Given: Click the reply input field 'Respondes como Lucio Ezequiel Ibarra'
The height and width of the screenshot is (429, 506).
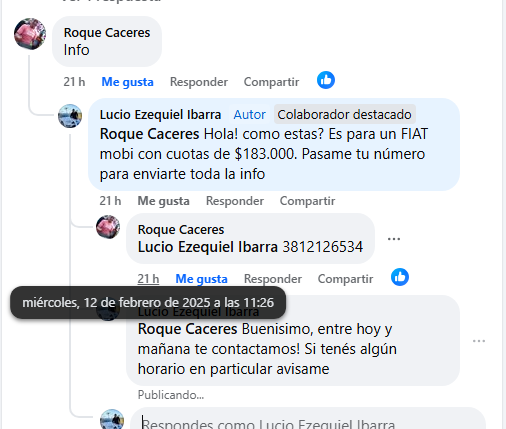Looking at the screenshot, I should click(x=308, y=419).
